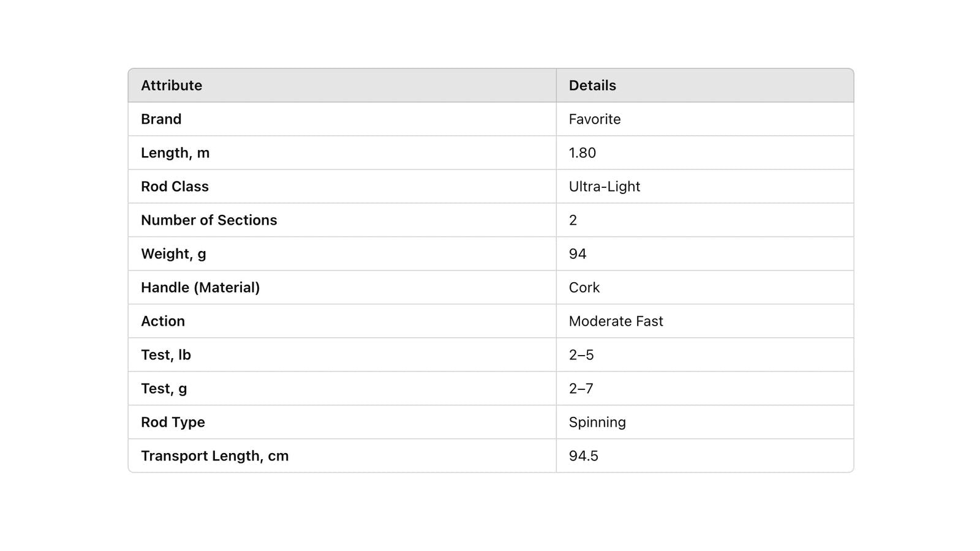Select the 2–7 test grams value

point(581,388)
